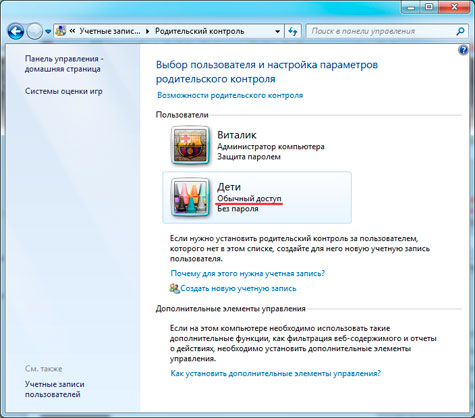Click the search magnifier icon

pos(460,31)
